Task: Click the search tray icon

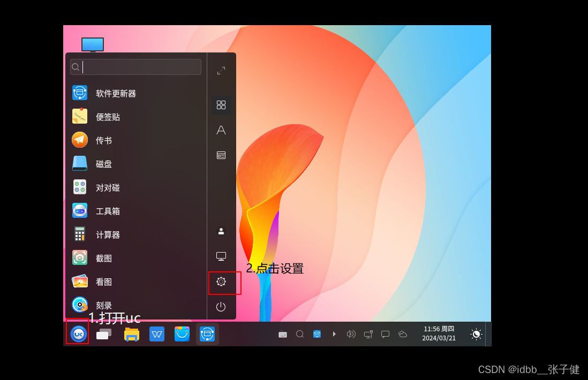Action: pos(300,334)
